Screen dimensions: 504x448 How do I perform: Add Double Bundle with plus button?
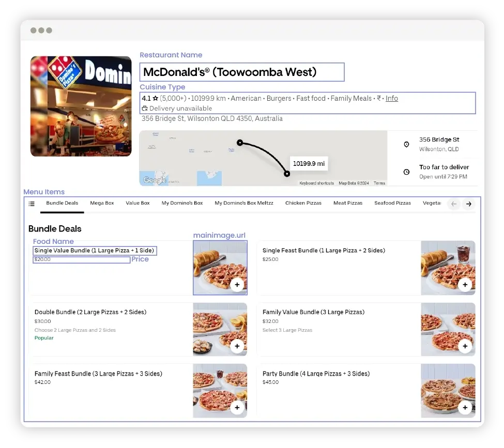237,346
